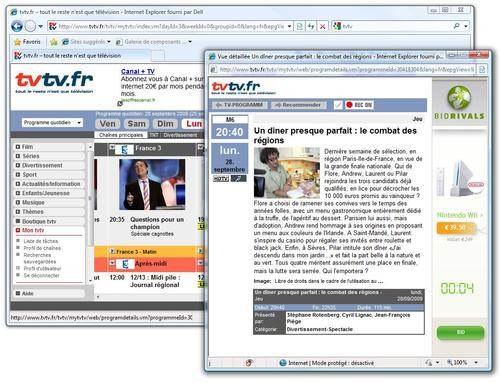Click the programme photo in detail window
The image size is (500, 383).
287,173
